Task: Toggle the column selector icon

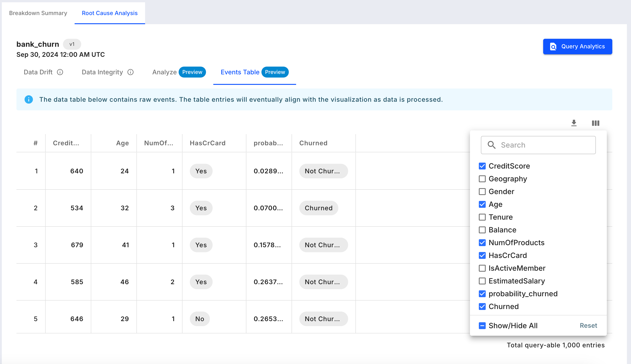Action: coord(595,123)
